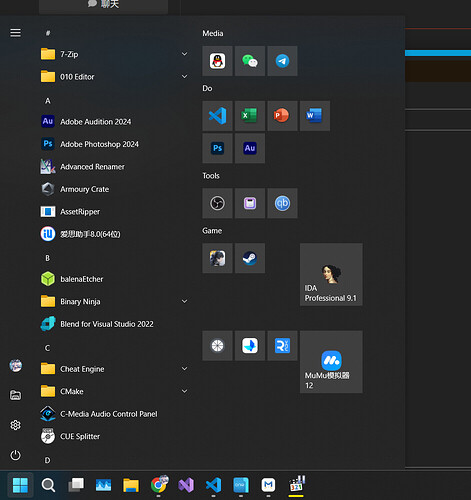Open the IDA Professional 9.1 tile
471x500 pixels.
pyautogui.click(x=331, y=274)
